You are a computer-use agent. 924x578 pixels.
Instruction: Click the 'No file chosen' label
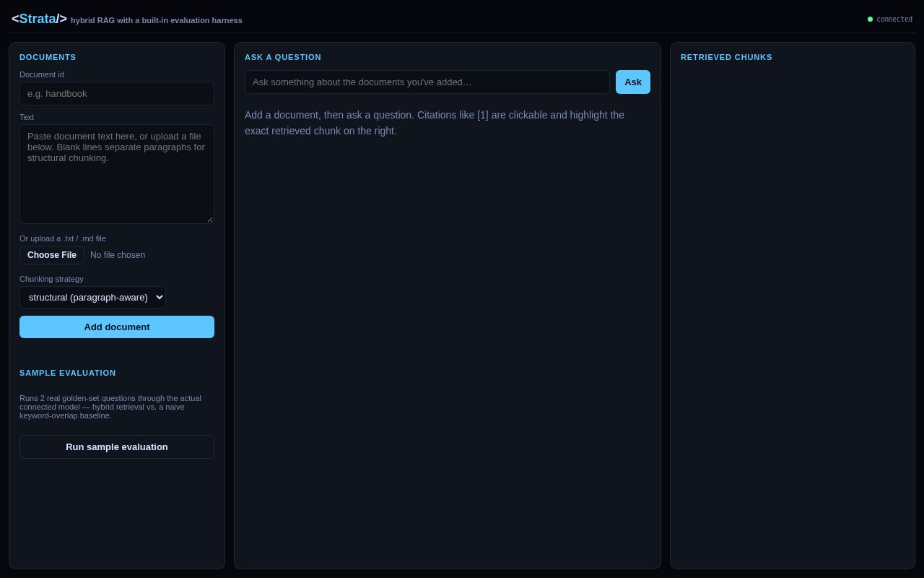click(x=118, y=255)
